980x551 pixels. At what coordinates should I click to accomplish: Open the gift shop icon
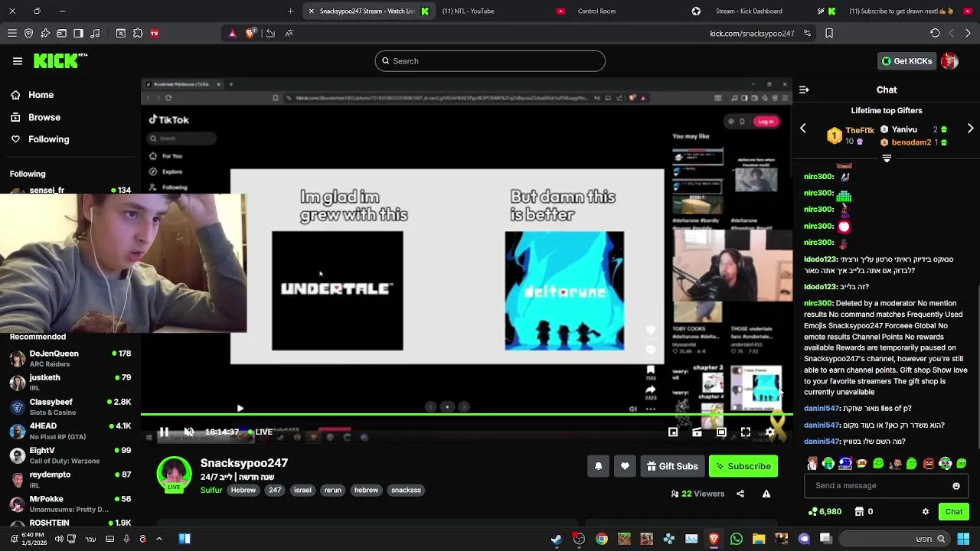859,511
